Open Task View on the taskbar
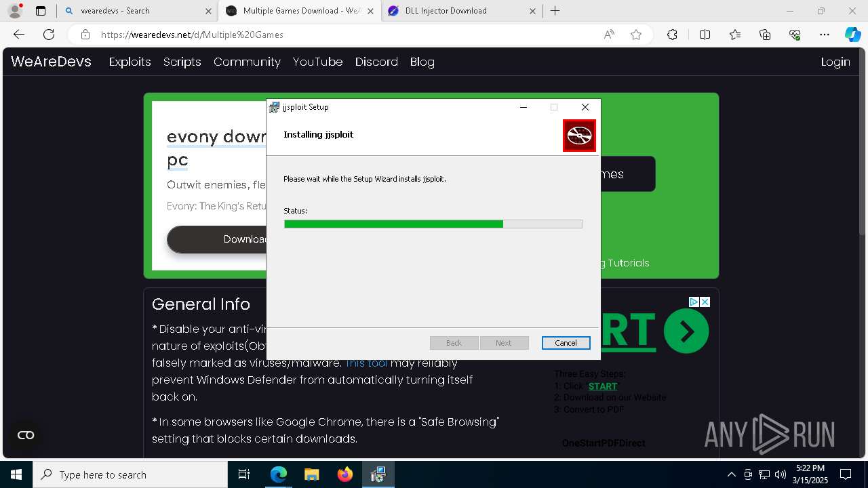The height and width of the screenshot is (488, 868). [244, 474]
